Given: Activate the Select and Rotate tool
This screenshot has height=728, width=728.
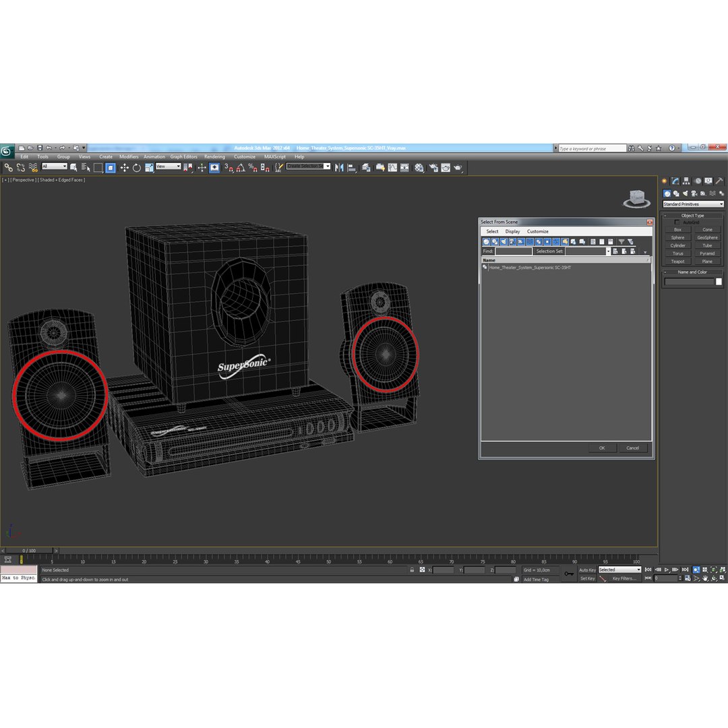Looking at the screenshot, I should pos(136,168).
